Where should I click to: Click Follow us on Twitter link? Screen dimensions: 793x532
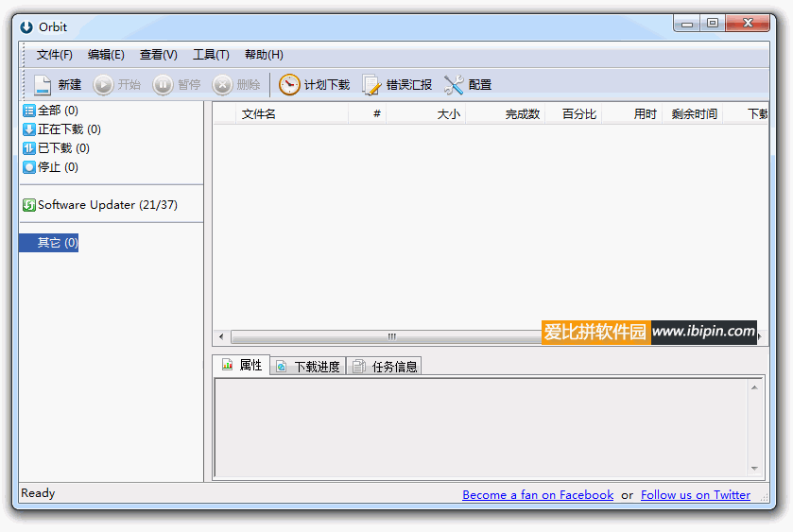point(696,495)
